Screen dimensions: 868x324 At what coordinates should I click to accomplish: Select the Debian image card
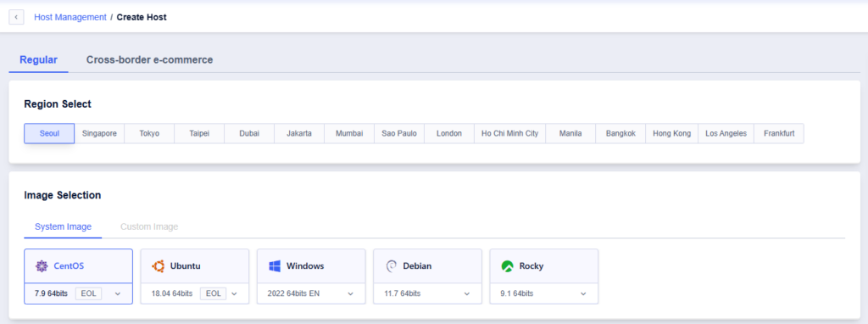coord(428,266)
